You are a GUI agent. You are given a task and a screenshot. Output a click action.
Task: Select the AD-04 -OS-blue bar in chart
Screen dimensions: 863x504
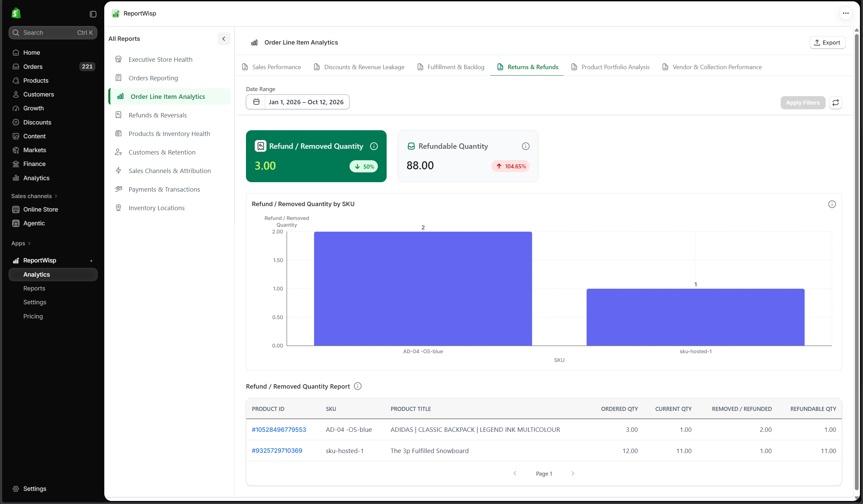click(x=423, y=288)
